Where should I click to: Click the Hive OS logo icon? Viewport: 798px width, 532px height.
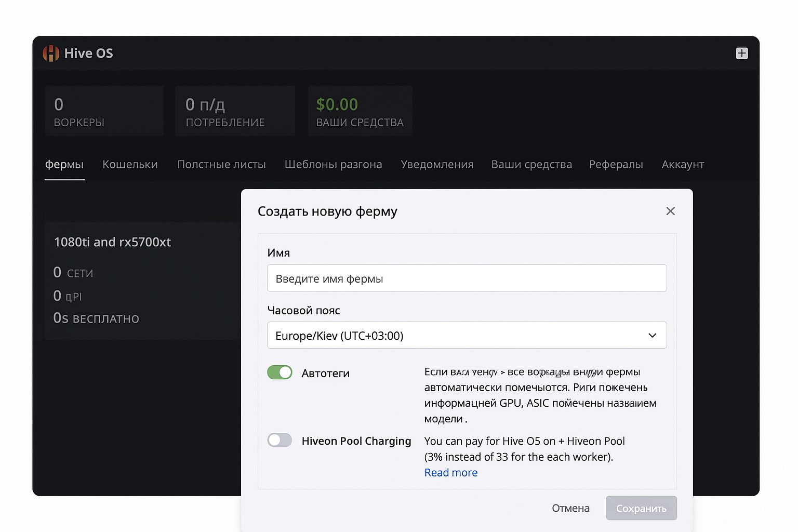[x=51, y=53]
